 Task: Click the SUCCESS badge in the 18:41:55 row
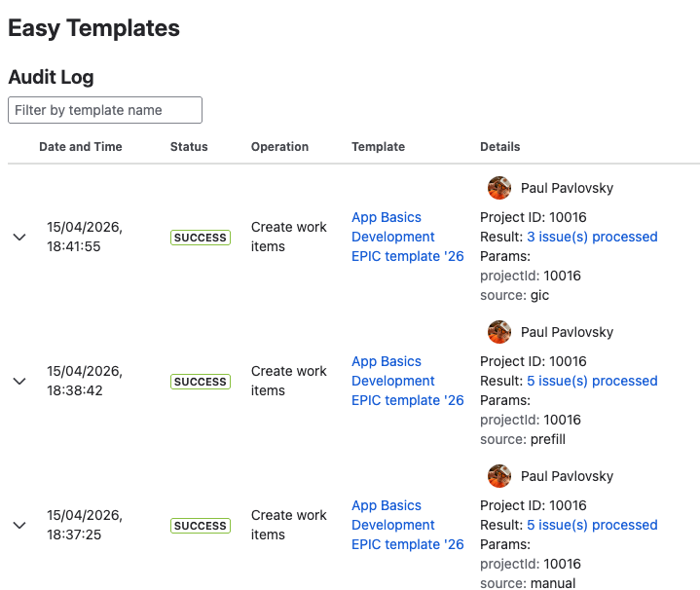click(201, 238)
